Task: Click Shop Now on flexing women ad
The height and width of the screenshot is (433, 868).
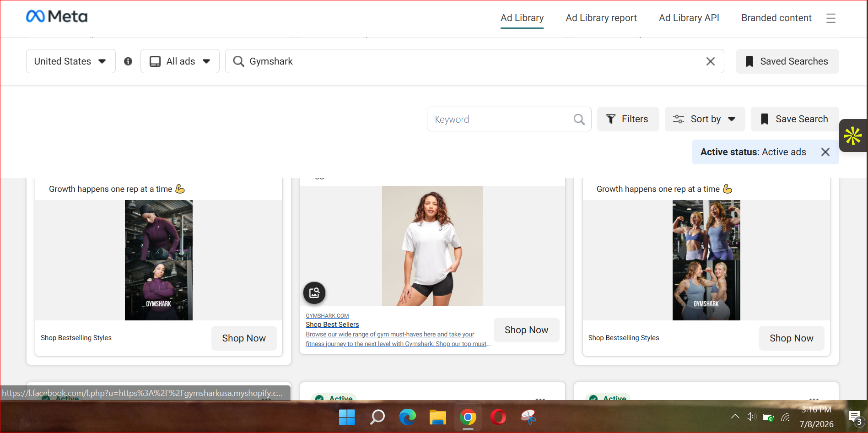Action: click(791, 338)
